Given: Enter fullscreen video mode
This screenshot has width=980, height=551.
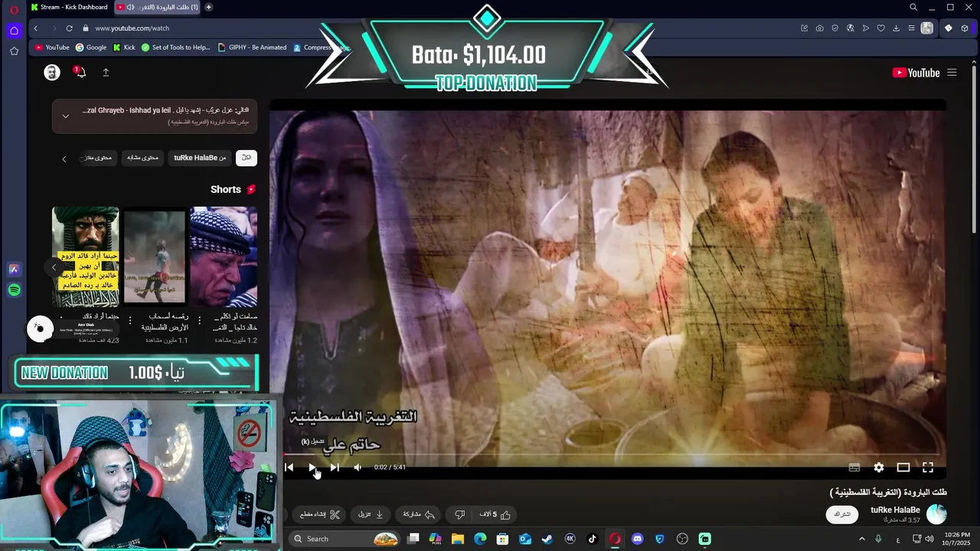Looking at the screenshot, I should pyautogui.click(x=928, y=467).
